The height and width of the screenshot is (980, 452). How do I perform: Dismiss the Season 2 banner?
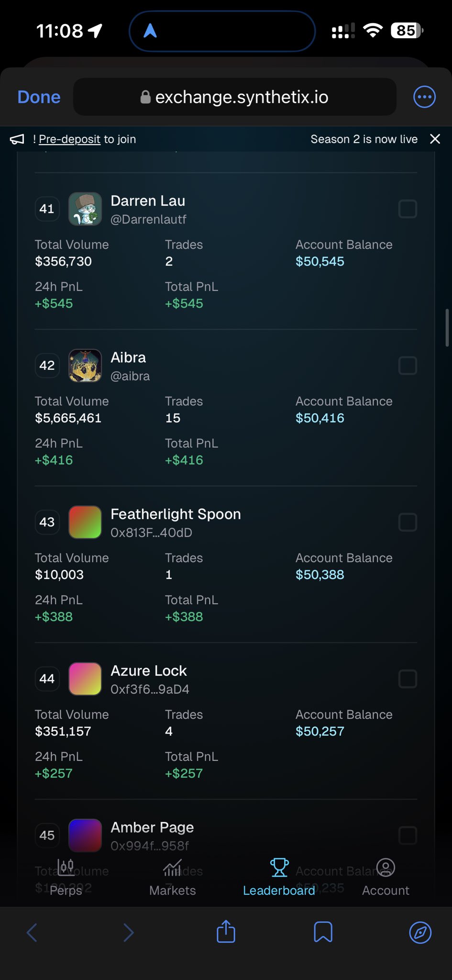tap(435, 139)
